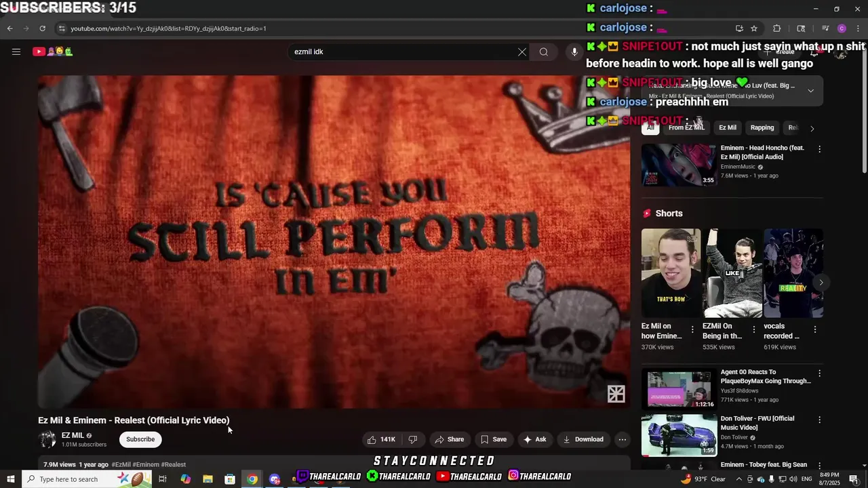Image resolution: width=868 pixels, height=488 pixels.
Task: Open options for Eminem Head Honcho video
Action: point(819,149)
